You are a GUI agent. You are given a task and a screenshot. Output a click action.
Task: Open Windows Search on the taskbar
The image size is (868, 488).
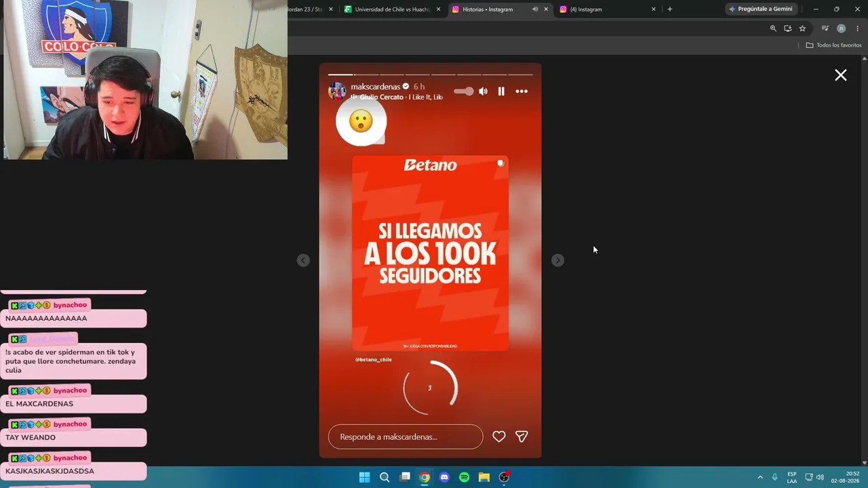click(384, 477)
